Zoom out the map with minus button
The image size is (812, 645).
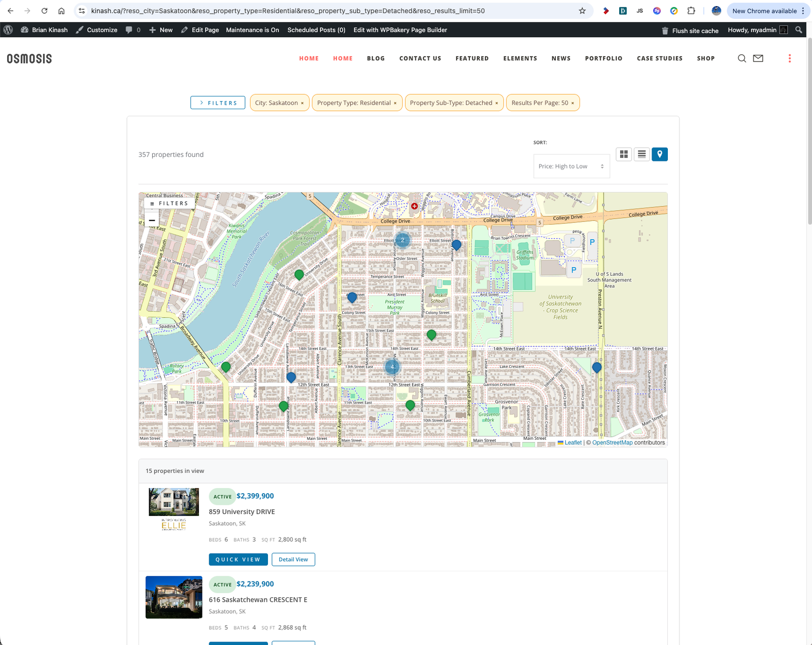(x=152, y=220)
